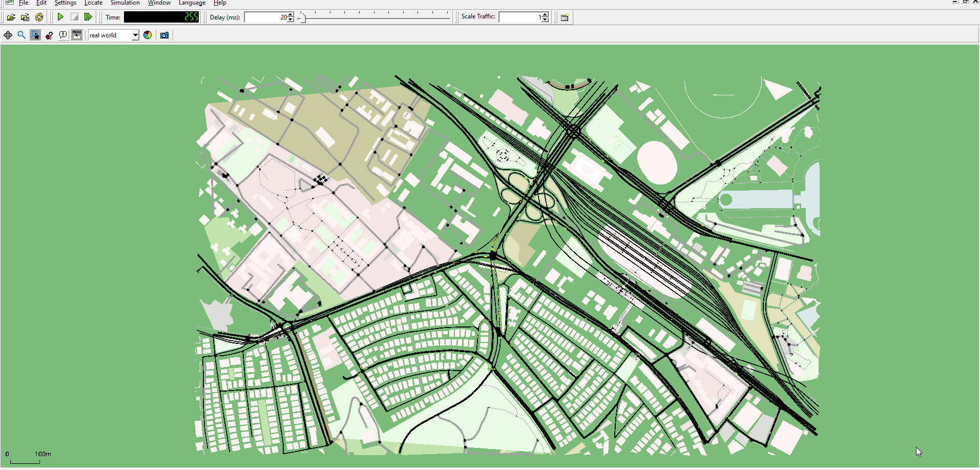The width and height of the screenshot is (980, 470).
Task: Click the Delay (ms) input field
Action: tap(266, 17)
